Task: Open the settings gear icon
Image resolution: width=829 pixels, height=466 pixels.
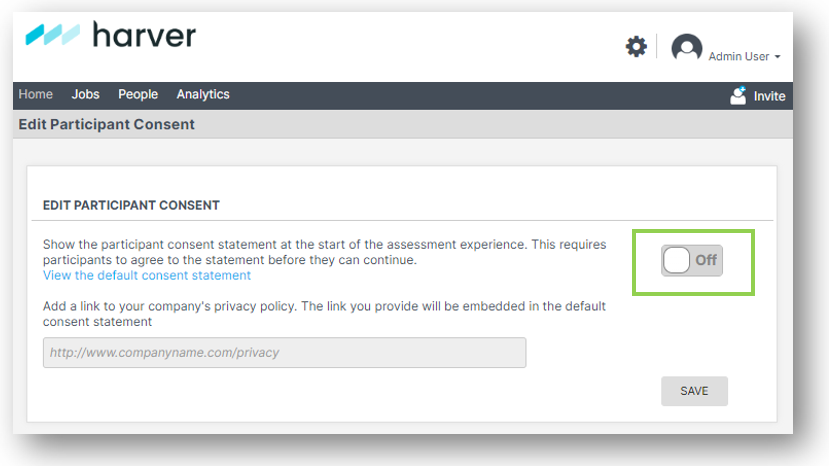Action: 636,47
